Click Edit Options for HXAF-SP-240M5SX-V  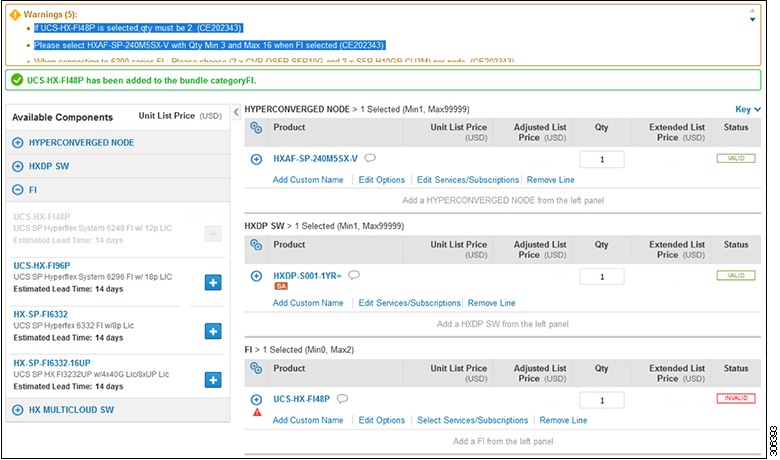tap(380, 180)
